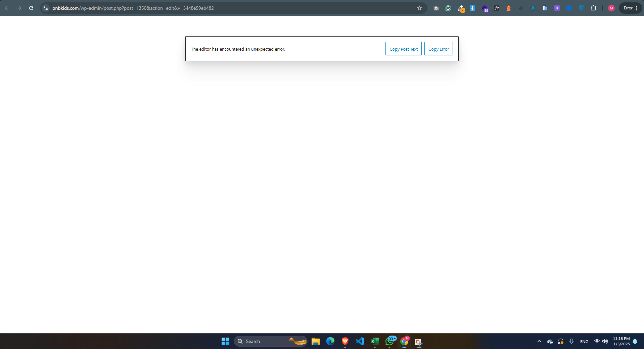This screenshot has width=644, height=349.
Task: Open the Grammarly extension icon
Action: [x=448, y=8]
